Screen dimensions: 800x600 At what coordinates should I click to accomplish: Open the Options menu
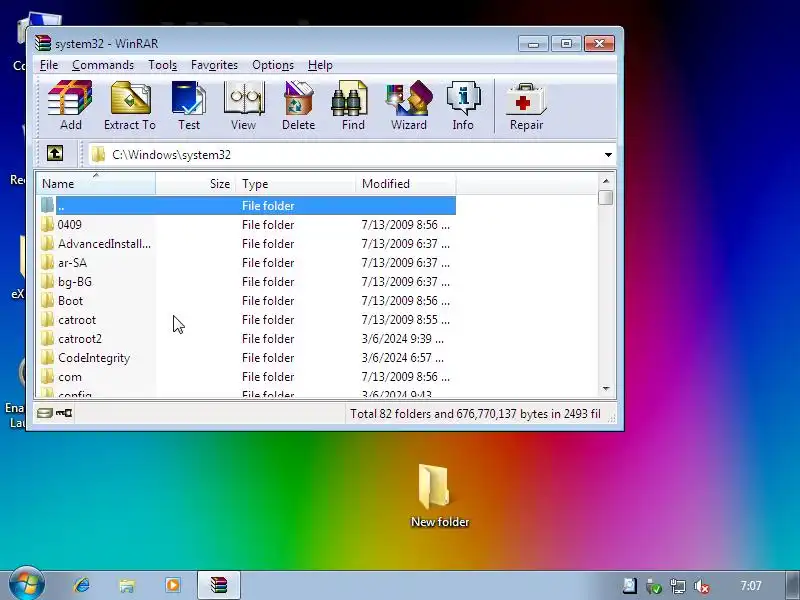click(273, 65)
